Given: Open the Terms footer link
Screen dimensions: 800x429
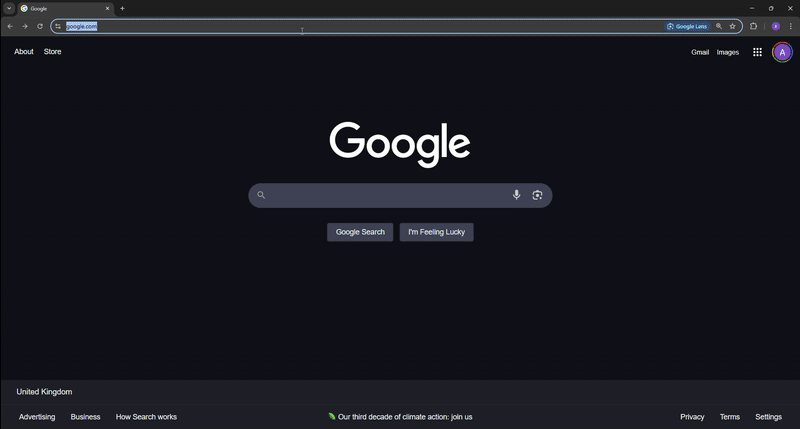Looking at the screenshot, I should [730, 417].
